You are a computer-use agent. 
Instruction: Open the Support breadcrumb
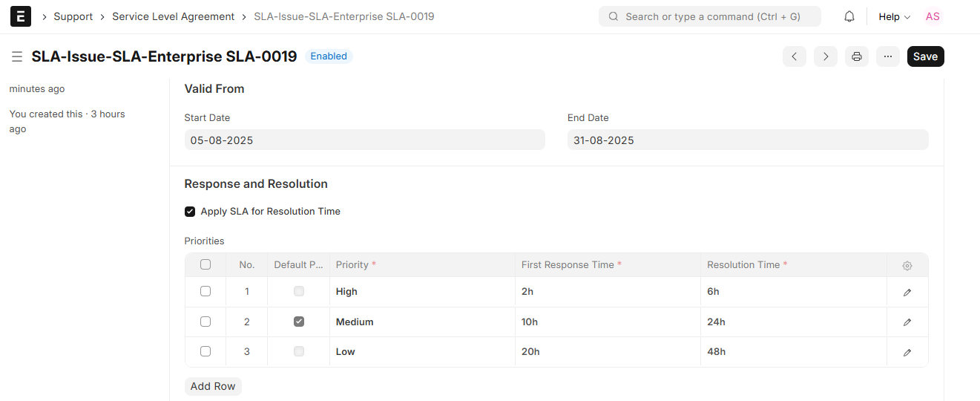(73, 16)
